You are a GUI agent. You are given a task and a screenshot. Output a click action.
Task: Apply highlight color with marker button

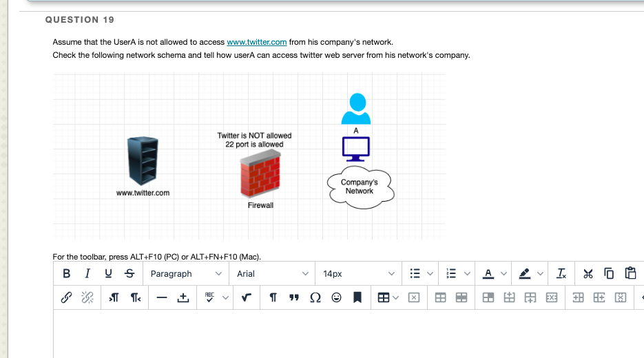(524, 273)
